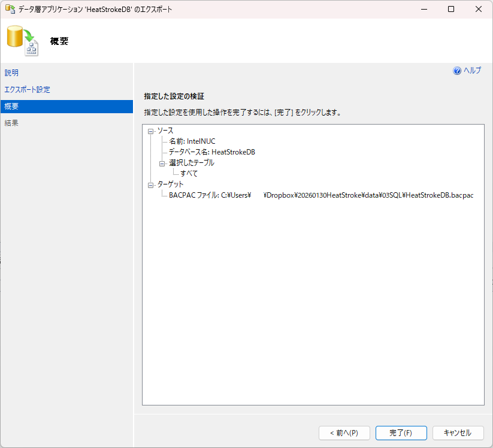
Task: Click the blue Help question mark icon
Action: [x=457, y=71]
